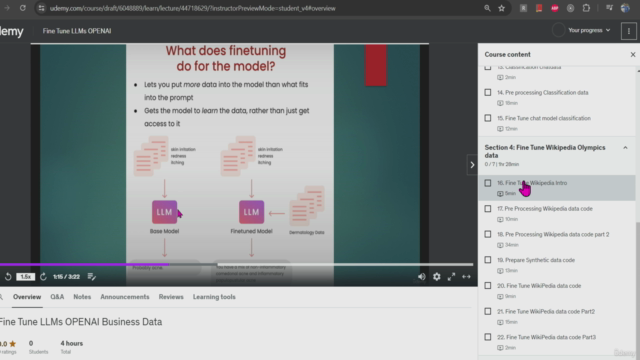Open lecture 19 Prepare Synthetic data code
Screen dimensions: 640x360
tap(536, 260)
